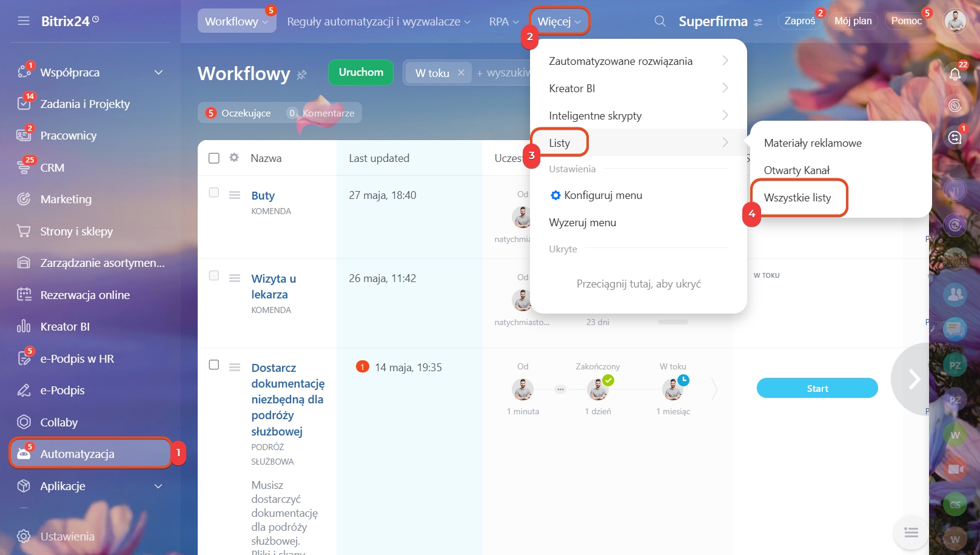This screenshot has height=555, width=980.
Task: Check the Dostarcz dokumentację row checkbox
Action: (214, 365)
